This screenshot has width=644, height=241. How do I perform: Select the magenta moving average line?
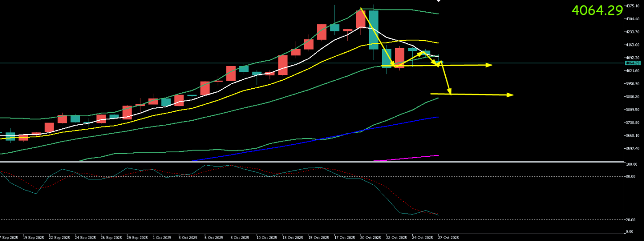[406, 158]
